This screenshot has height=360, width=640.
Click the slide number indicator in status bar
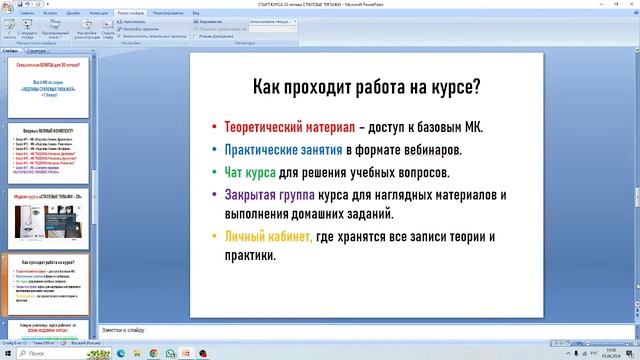[x=15, y=343]
